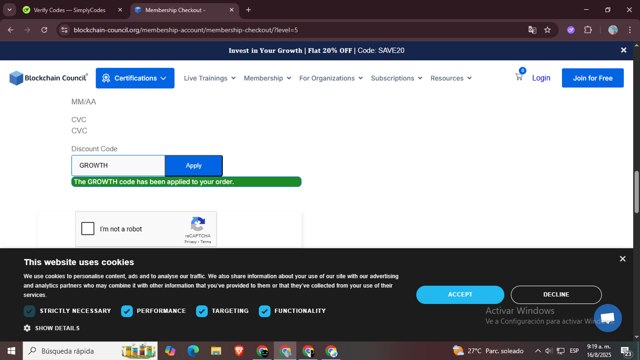This screenshot has width=640, height=360.
Task: Accept all cookies
Action: (x=460, y=294)
